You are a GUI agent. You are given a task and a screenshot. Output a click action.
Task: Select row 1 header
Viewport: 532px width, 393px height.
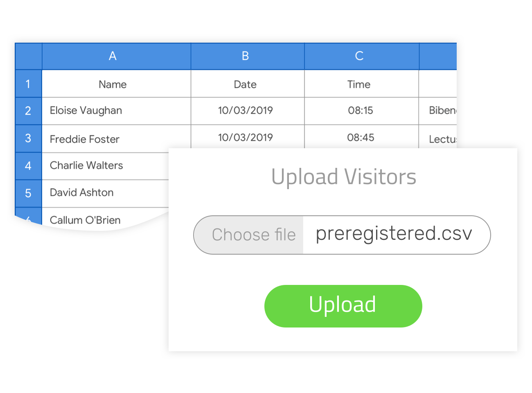coord(28,84)
